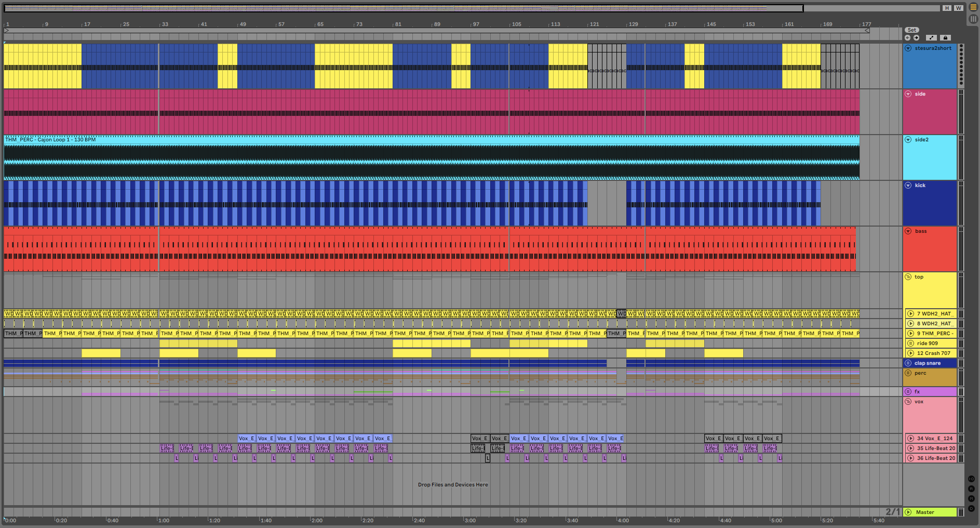Select the 36 Life-Beat 20 track name
Image resolution: width=980 pixels, height=528 pixels.
(x=936, y=458)
